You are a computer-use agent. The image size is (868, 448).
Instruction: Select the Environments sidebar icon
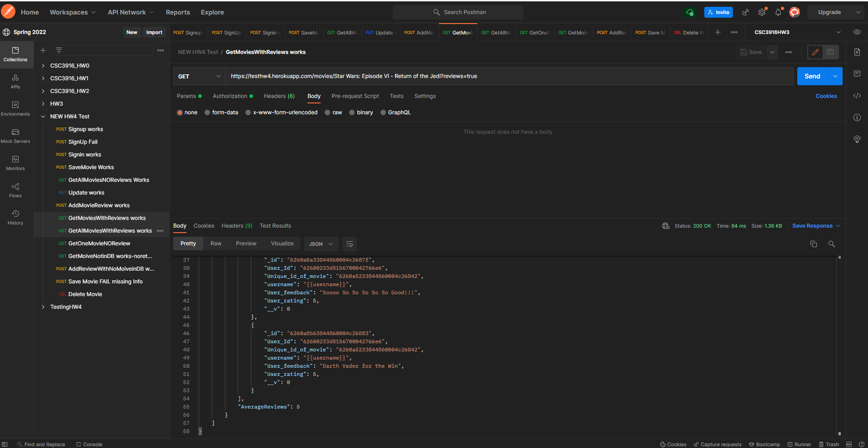tap(15, 108)
